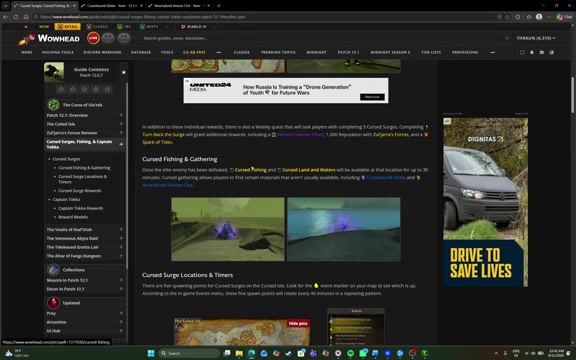Click browser back arrow
Screen dimensions: 576x360
(6, 17)
